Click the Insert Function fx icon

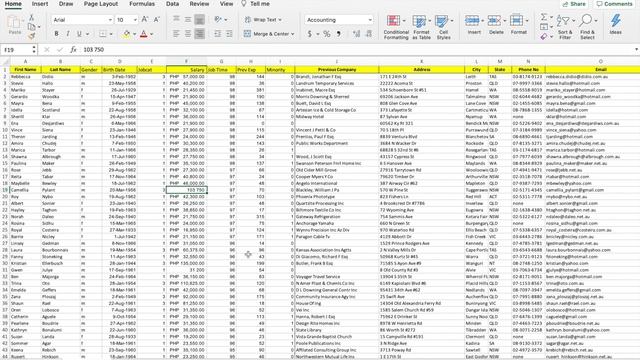[73, 49]
